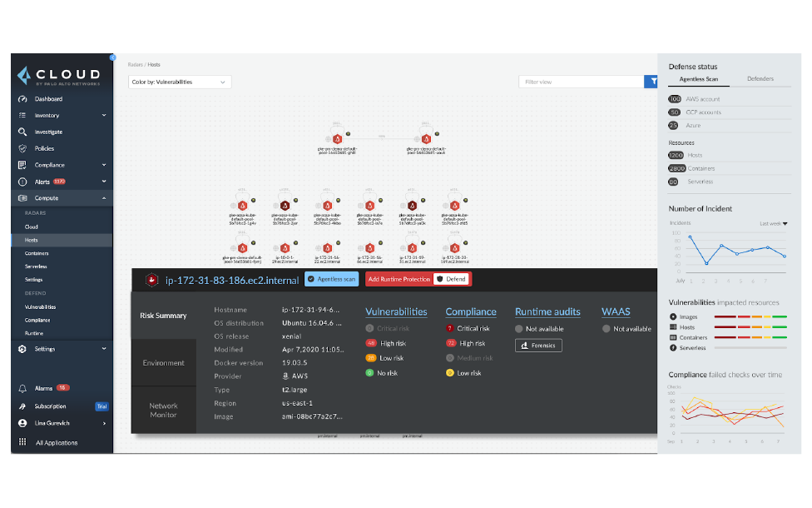Click the Investigate magnifier icon
The height and width of the screenshot is (508, 812).
(23, 132)
